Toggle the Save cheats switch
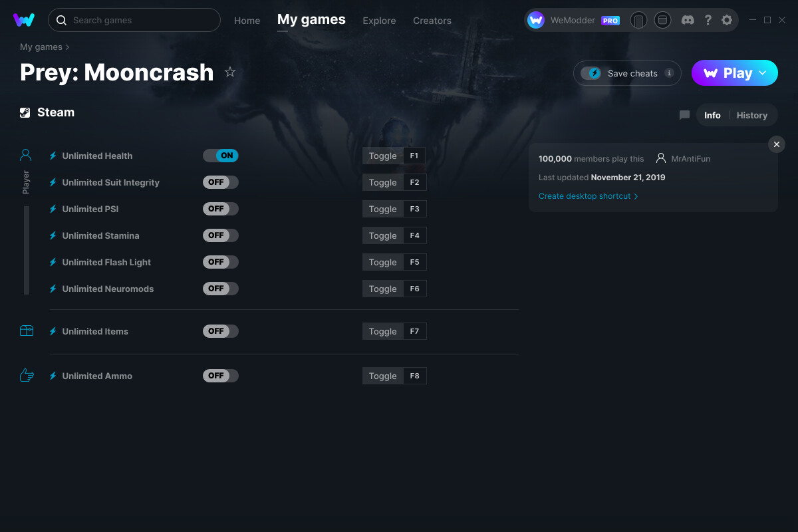The height and width of the screenshot is (532, 798). point(591,73)
